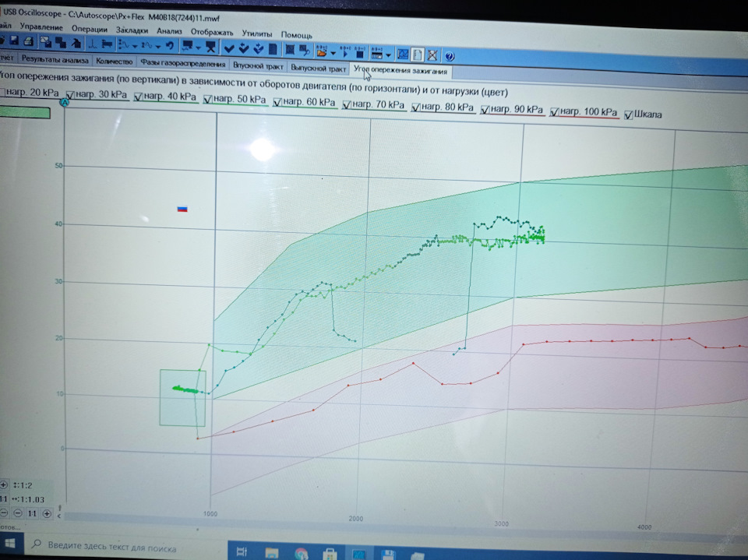This screenshot has width=748, height=560.
Task: Open a file with the orange folder icon
Action: tap(322, 51)
